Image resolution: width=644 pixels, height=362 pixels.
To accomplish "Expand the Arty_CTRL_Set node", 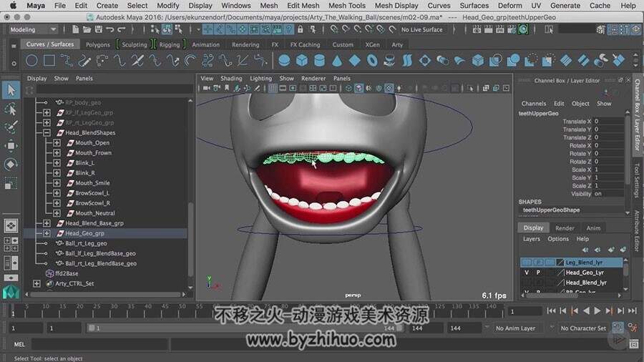I will click(36, 283).
